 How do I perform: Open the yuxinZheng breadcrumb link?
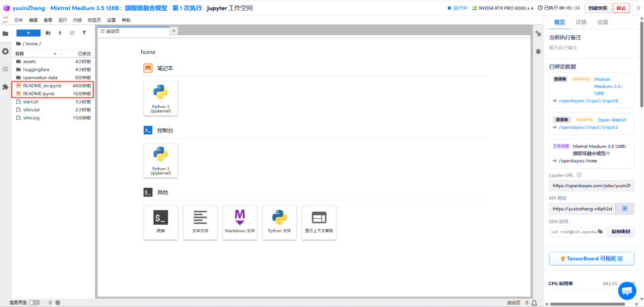tap(29, 8)
